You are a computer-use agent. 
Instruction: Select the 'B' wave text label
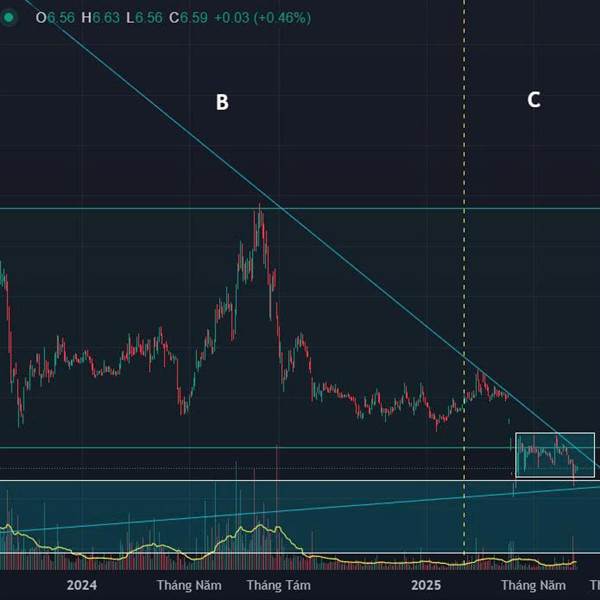[222, 102]
